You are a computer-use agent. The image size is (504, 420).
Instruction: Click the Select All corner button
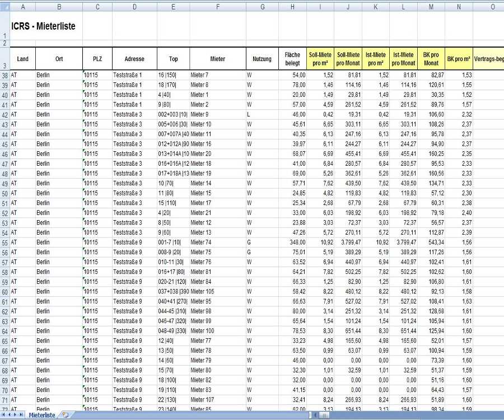click(x=5, y=7)
